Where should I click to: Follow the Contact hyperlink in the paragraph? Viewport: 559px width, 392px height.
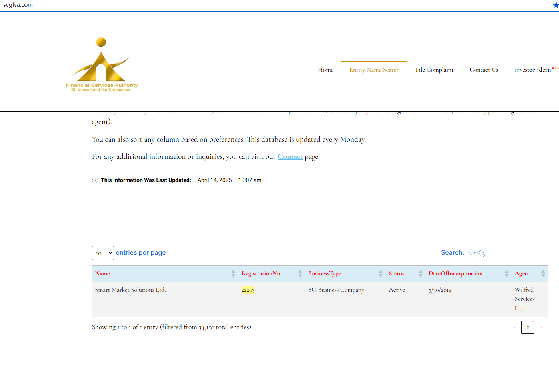coord(290,157)
